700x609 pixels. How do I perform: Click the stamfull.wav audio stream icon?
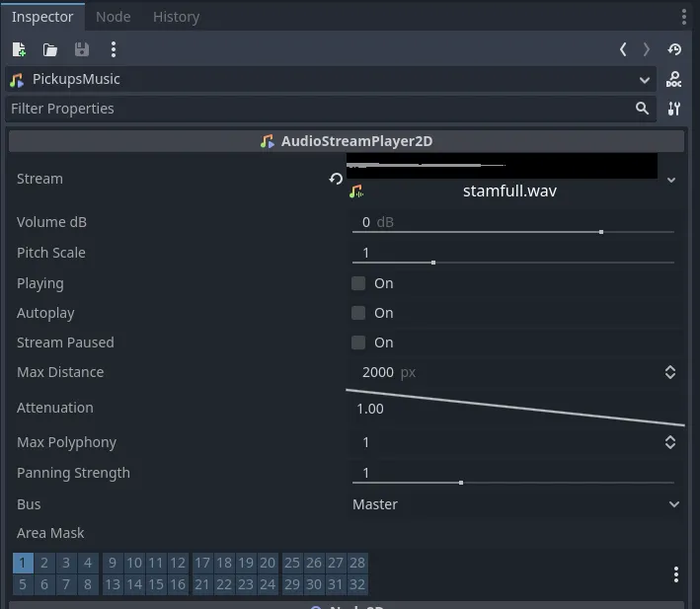click(x=356, y=191)
